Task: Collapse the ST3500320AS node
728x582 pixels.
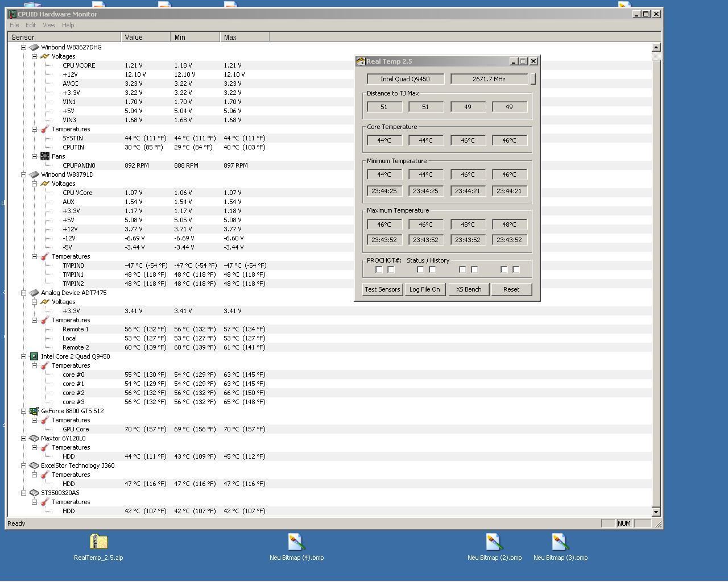Action: 24,493
